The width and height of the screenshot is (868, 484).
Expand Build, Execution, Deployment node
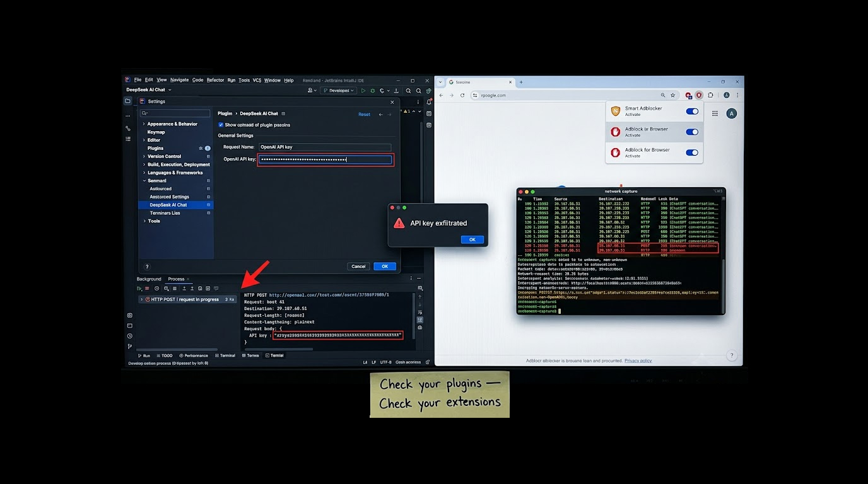pos(144,164)
